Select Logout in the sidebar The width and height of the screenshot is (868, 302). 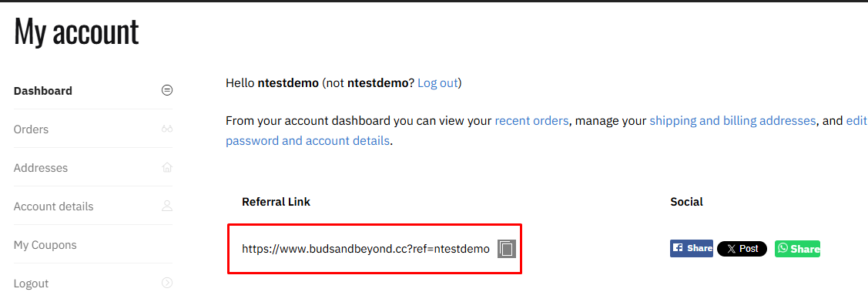(x=93, y=284)
